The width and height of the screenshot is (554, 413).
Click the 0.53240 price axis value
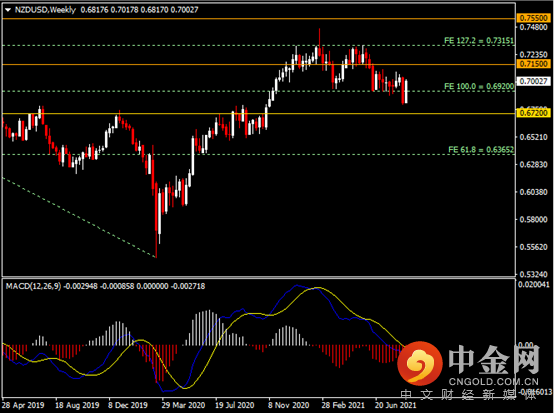(533, 274)
